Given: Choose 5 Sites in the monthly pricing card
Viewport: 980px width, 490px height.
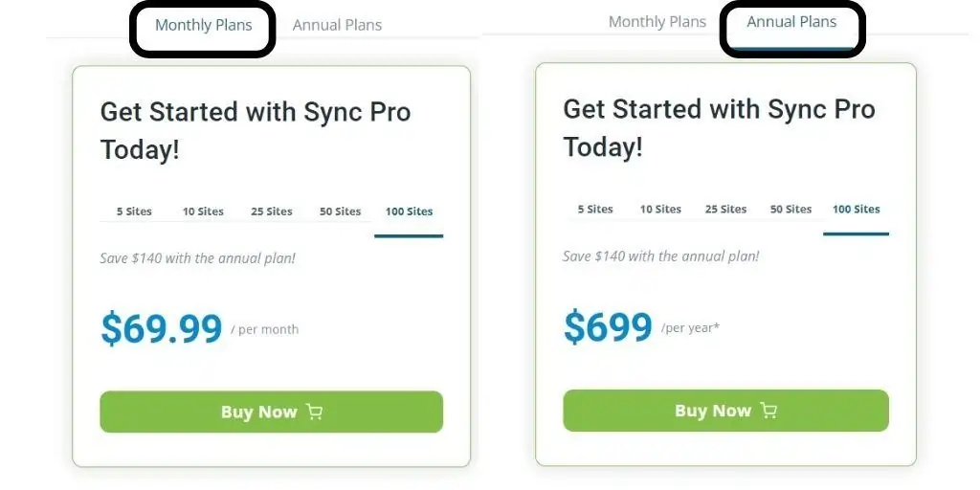Looking at the screenshot, I should [134, 212].
